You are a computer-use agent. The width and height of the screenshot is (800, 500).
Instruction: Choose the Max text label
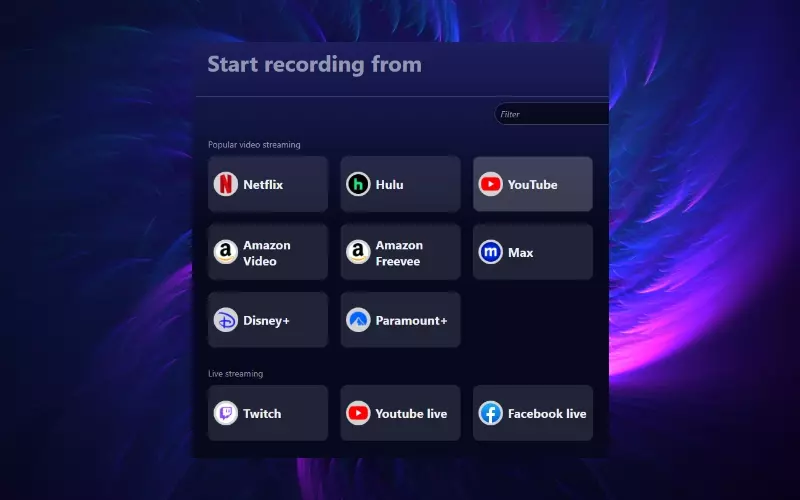[520, 253]
